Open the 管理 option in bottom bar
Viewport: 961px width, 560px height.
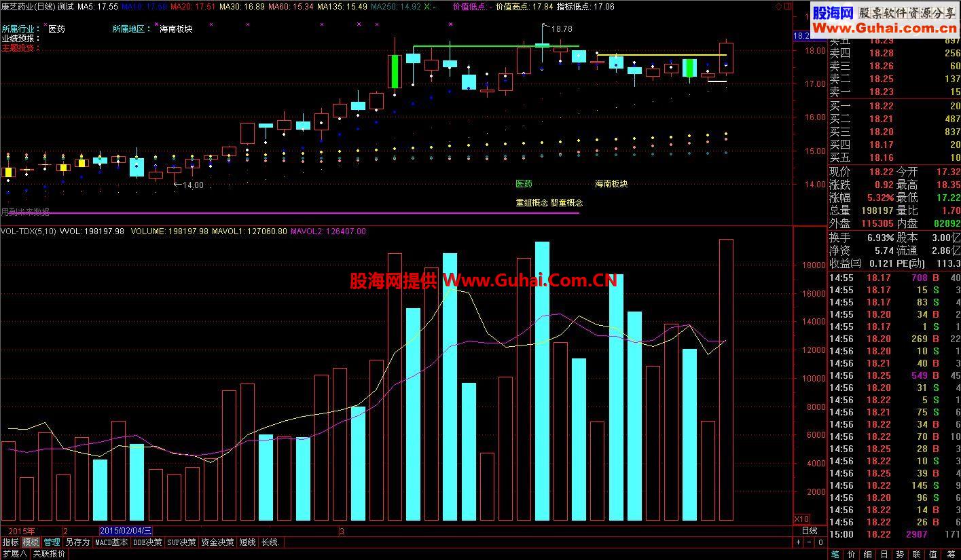pyautogui.click(x=52, y=542)
